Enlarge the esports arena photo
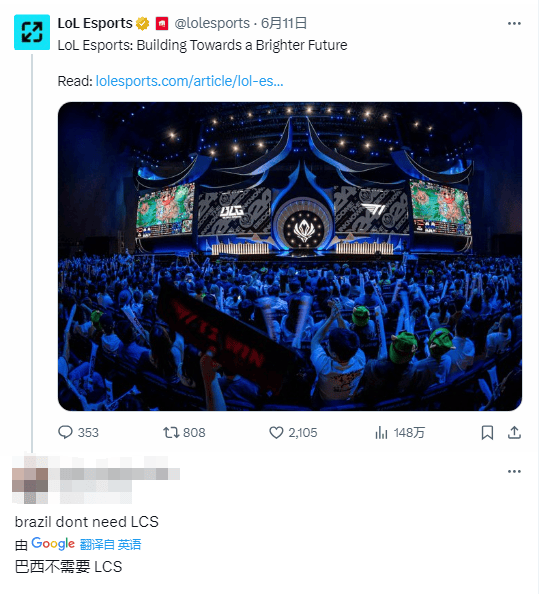 [290, 256]
